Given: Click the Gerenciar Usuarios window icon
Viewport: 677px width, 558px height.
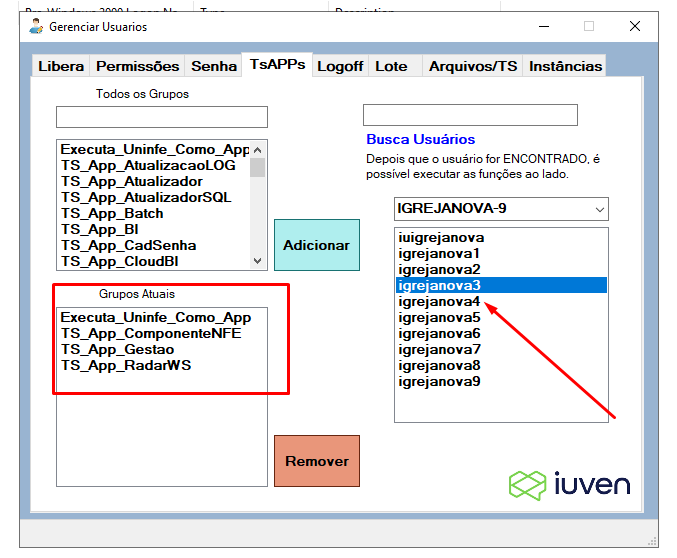Looking at the screenshot, I should [36, 26].
